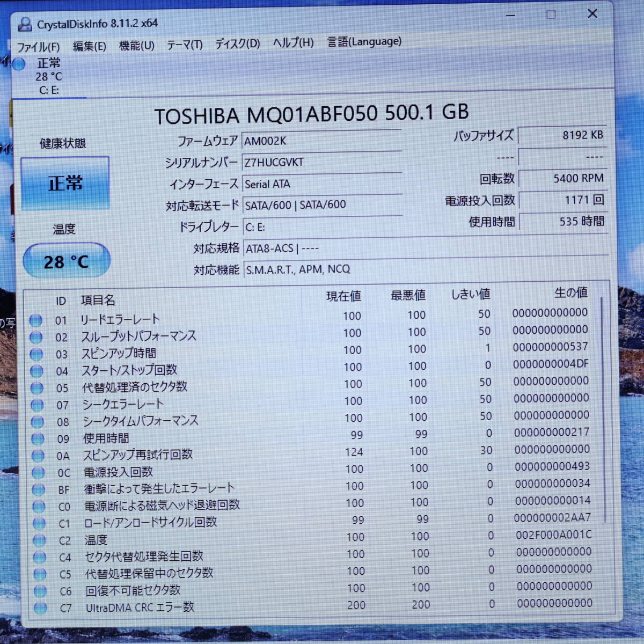Click status circle for C5 代替処理保留中のセクタ数

pyautogui.click(x=40, y=574)
